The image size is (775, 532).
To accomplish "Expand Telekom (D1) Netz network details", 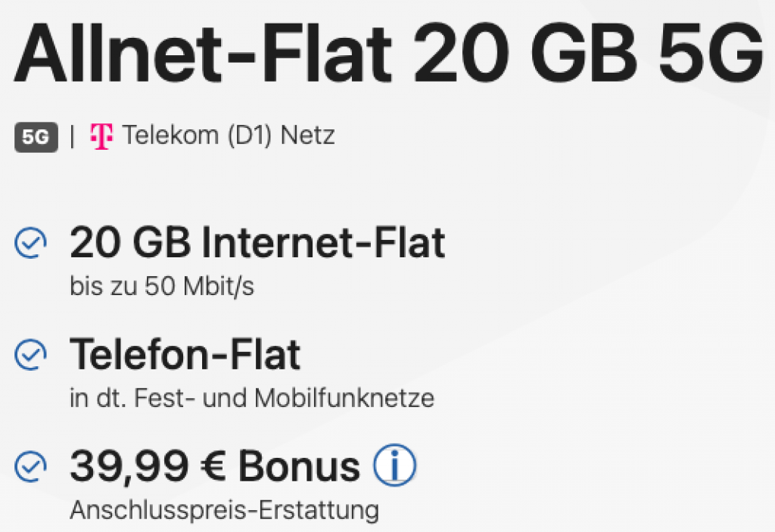I will tap(231, 135).
